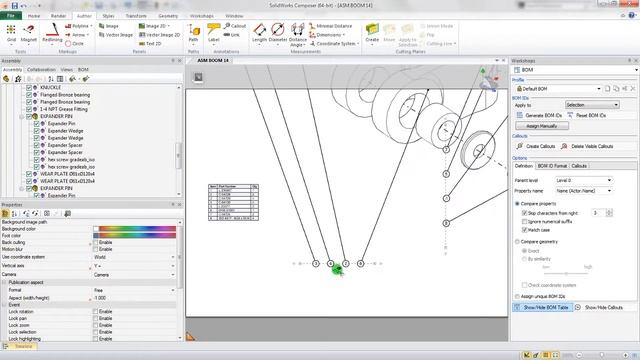Select the Link annotation tool

(232, 35)
